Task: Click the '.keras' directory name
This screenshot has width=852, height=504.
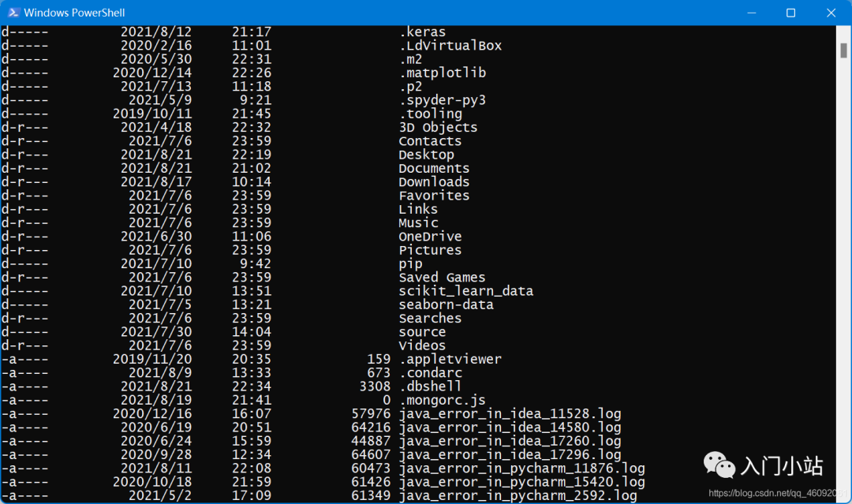Action: coord(422,32)
